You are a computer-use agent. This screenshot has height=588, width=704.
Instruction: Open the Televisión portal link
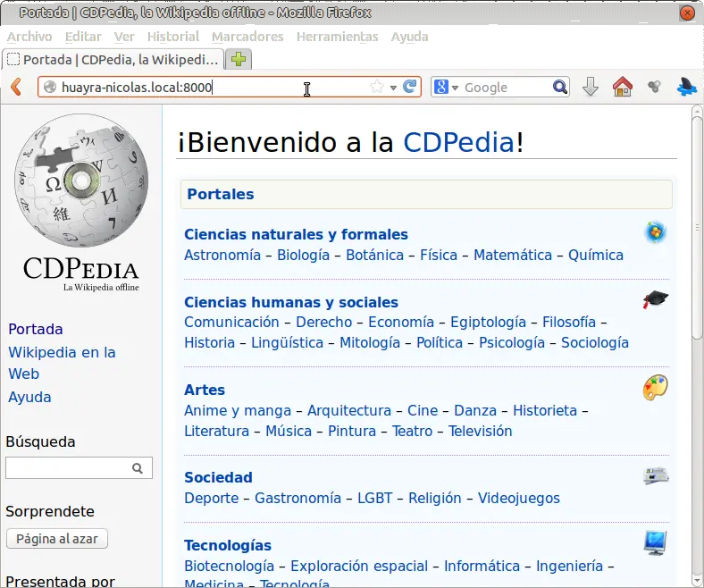pos(480,432)
